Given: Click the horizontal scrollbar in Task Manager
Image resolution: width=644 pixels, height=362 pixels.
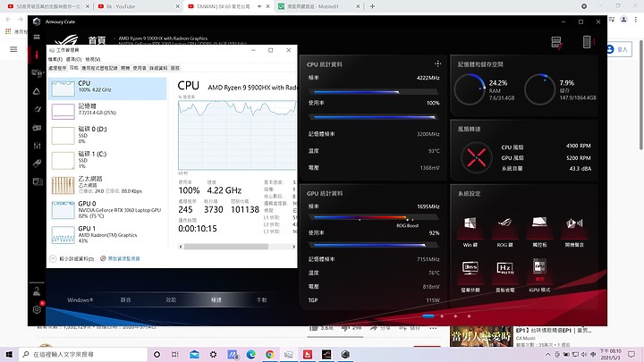Looking at the screenshot, I should (226, 247).
